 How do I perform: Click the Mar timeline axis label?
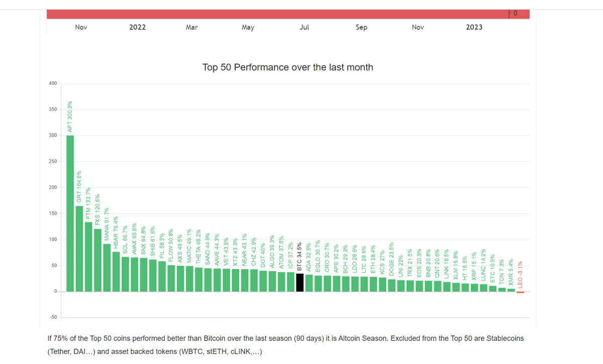point(191,27)
